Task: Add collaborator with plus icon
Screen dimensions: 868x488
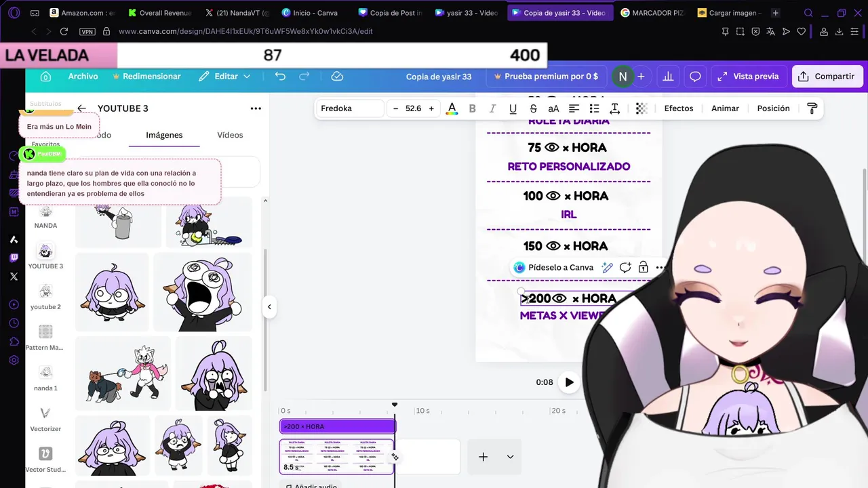Action: click(641, 77)
